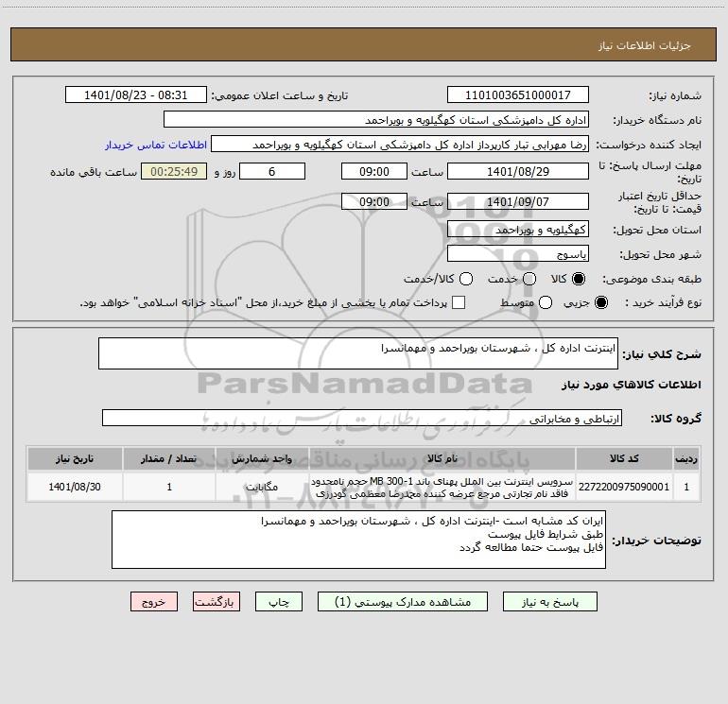Click the delivery province field کهگیلویه و بویراحمد
Viewport: 728px width, 704px height.
coord(518,230)
